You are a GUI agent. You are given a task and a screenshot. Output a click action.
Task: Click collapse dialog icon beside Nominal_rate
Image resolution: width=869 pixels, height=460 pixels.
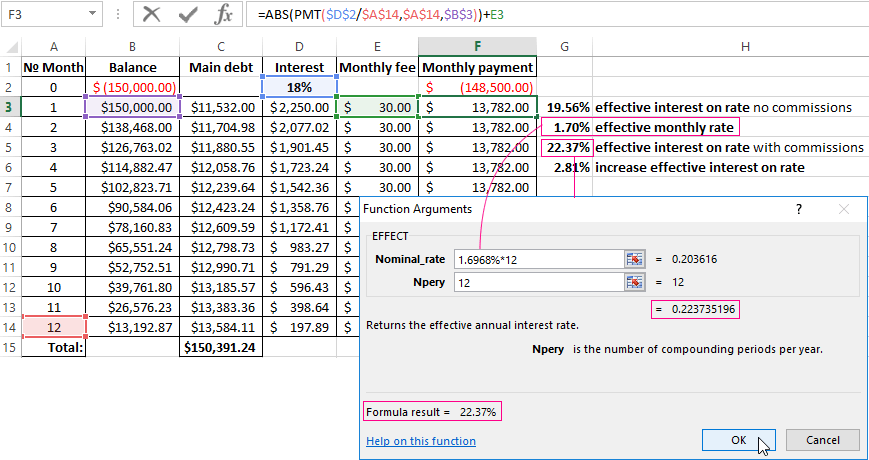[x=634, y=259]
